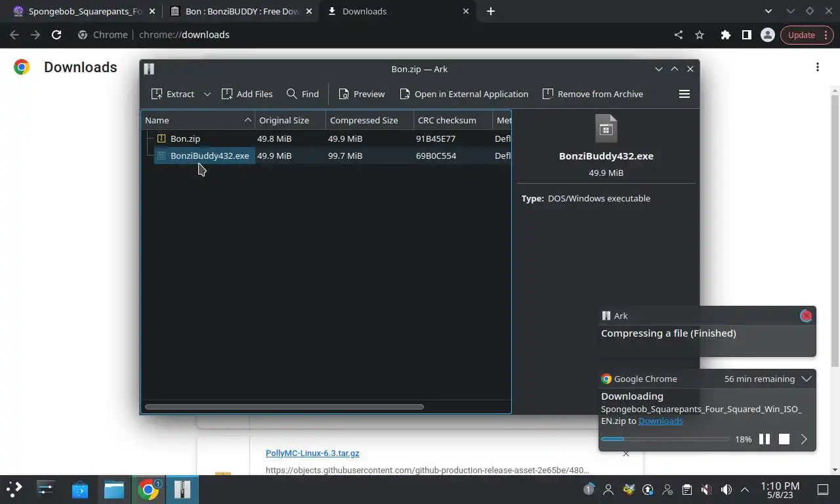Close the BonziBUDDY tab
The width and height of the screenshot is (840, 504).
[x=310, y=11]
